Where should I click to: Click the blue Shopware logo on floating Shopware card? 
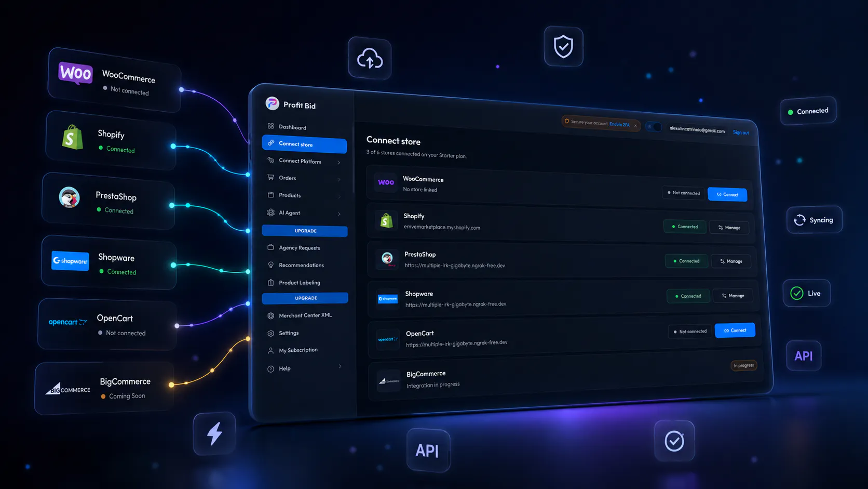[x=70, y=261]
